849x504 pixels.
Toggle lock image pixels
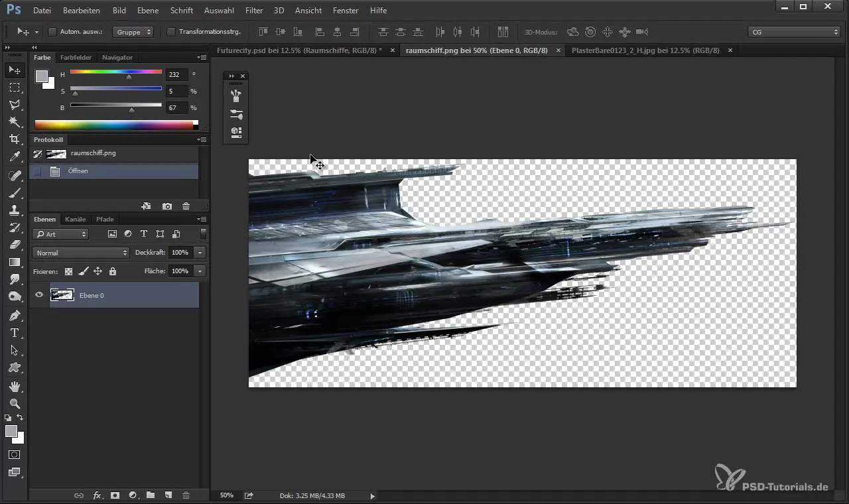click(x=83, y=271)
